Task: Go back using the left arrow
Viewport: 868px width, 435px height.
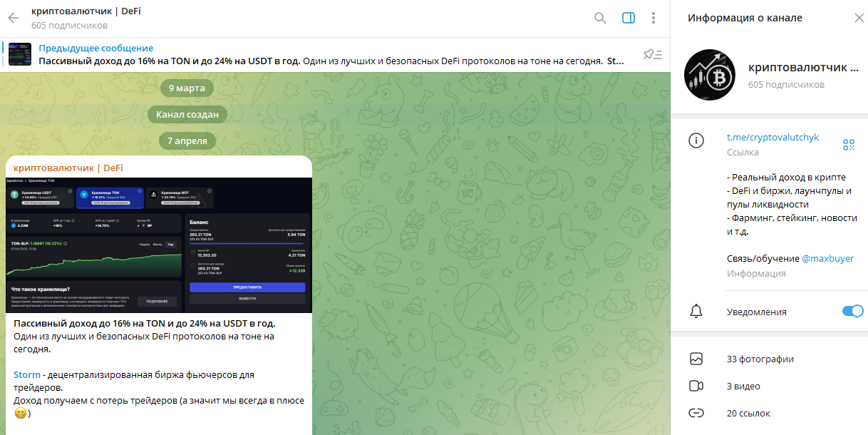Action: pyautogui.click(x=13, y=19)
